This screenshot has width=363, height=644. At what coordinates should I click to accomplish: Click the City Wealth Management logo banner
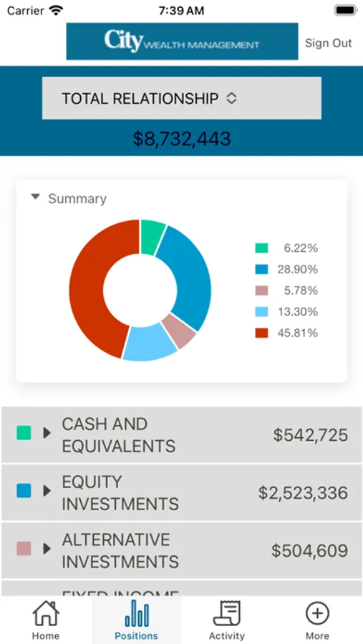pos(182,42)
